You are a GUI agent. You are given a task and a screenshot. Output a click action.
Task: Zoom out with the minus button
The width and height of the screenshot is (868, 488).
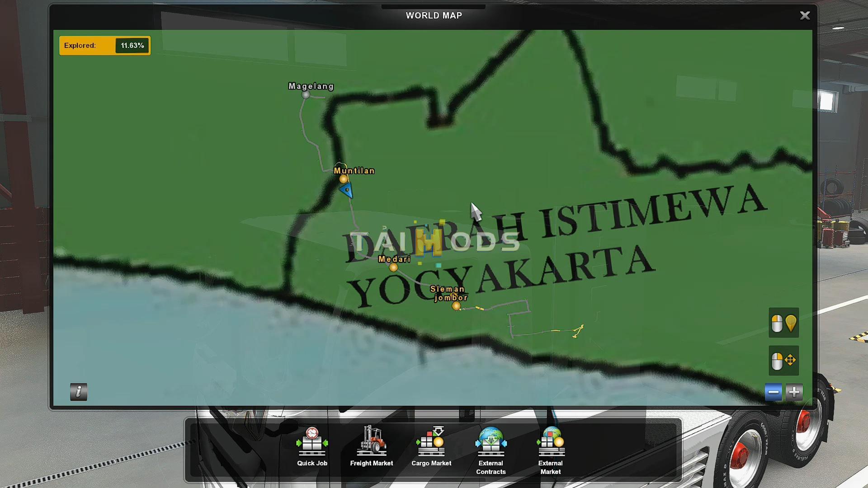tap(774, 392)
